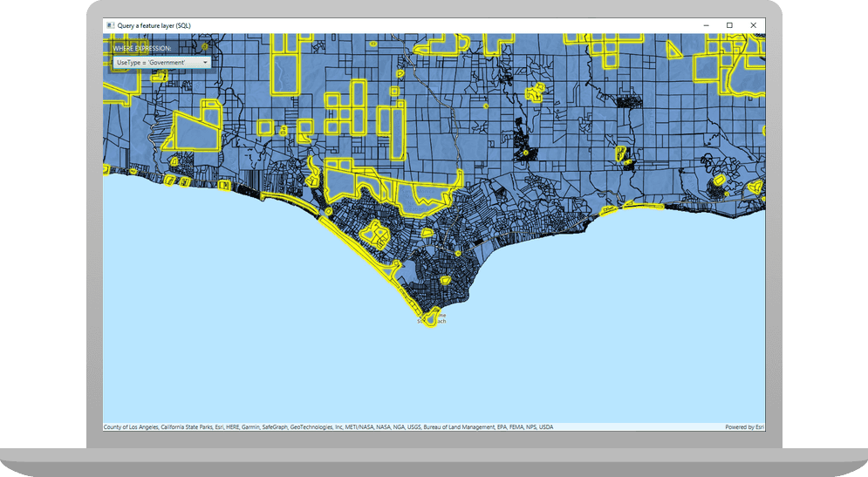Click the window title 'Query a feature layer (SQL)'
Screen dimensions: 868x477
tap(154, 25)
